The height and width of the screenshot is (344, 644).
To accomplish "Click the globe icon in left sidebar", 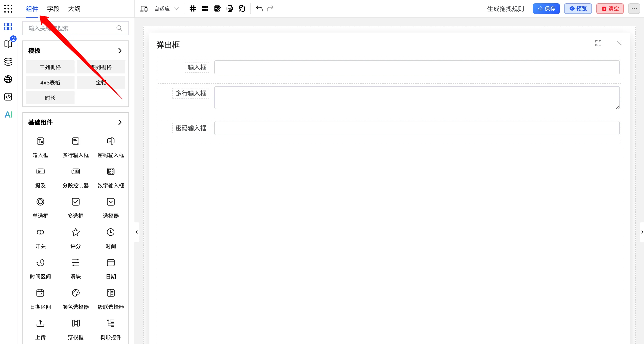I will 8,79.
